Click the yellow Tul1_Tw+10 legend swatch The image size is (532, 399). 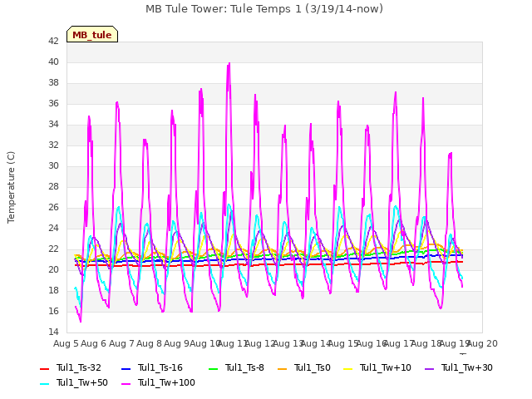pos(348,368)
